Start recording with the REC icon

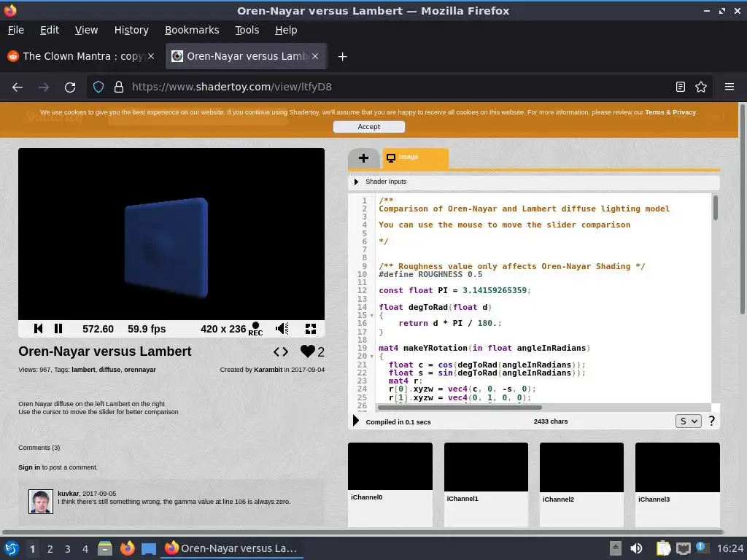pos(255,329)
